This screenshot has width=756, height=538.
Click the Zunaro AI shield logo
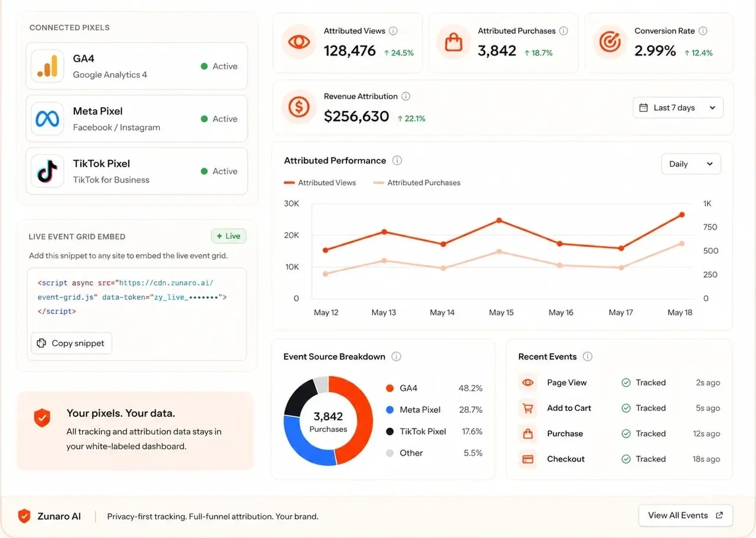[x=24, y=516]
